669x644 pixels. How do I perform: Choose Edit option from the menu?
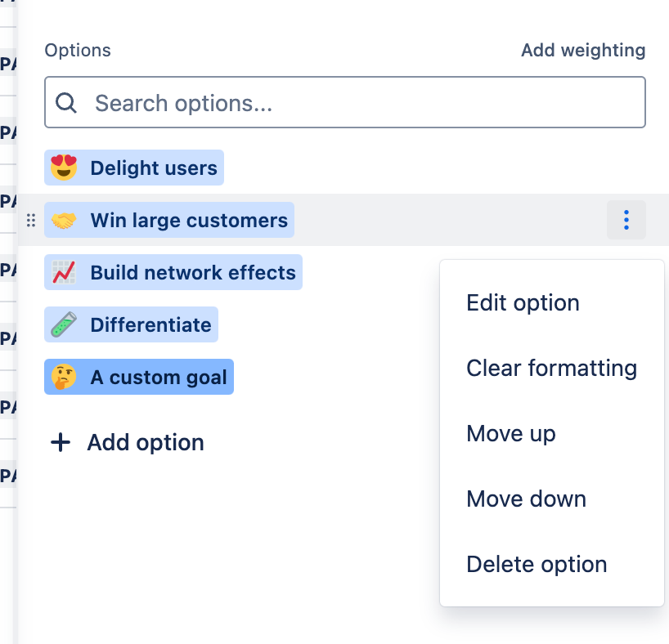[x=523, y=303]
